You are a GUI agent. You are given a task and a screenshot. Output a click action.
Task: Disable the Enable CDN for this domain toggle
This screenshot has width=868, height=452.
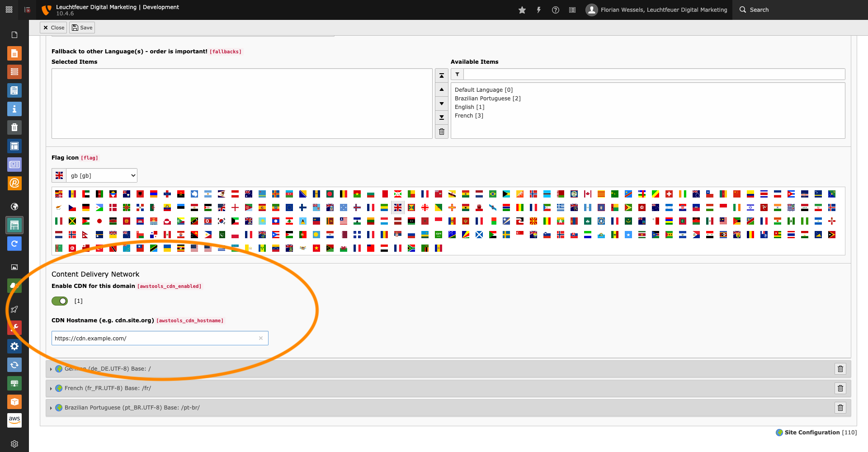click(x=59, y=301)
